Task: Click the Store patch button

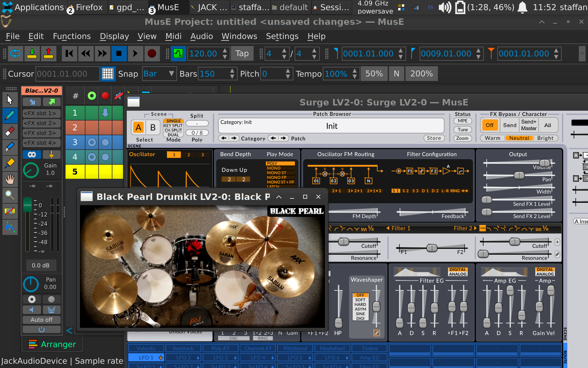Action: (434, 138)
